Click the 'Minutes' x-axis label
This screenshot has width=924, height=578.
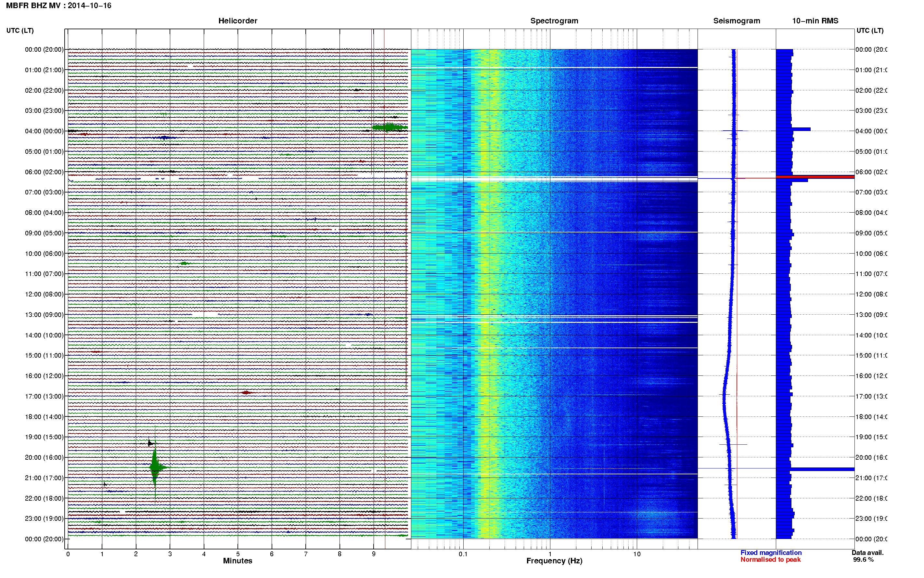pos(237,561)
